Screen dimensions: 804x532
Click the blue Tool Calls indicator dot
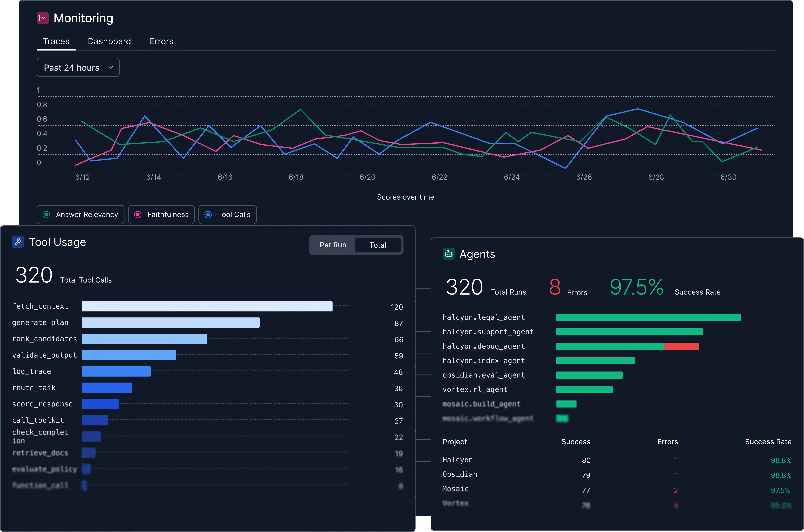tap(208, 214)
